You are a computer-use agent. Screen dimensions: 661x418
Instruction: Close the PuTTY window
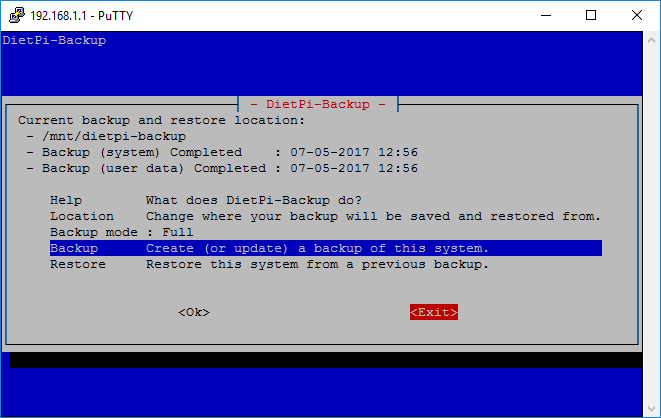(637, 16)
